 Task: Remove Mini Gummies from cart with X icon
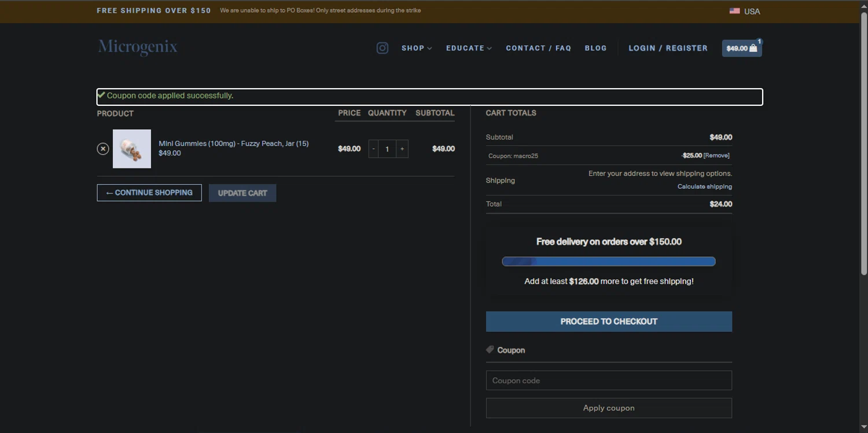tap(103, 149)
